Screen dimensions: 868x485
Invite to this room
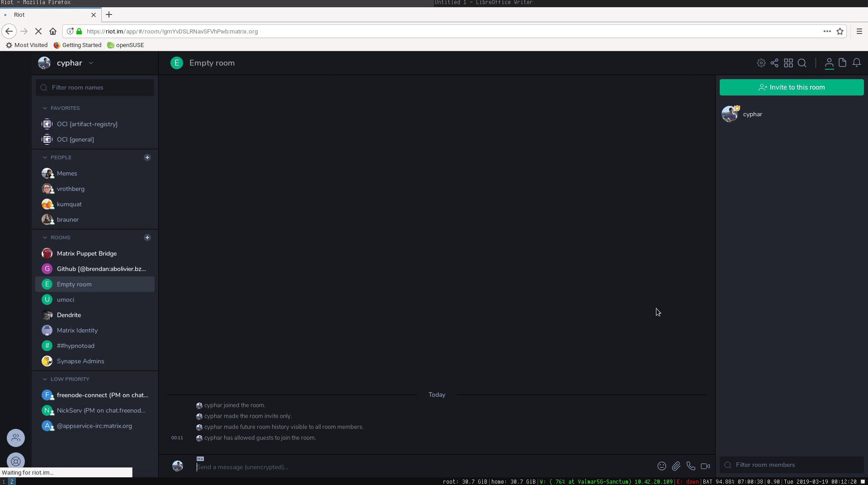[791, 87]
